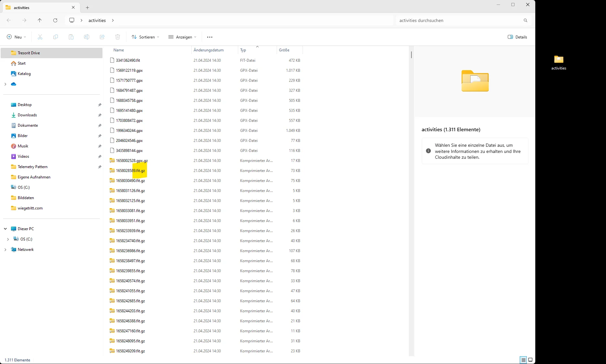Open the Sortieren dropdown

point(145,37)
